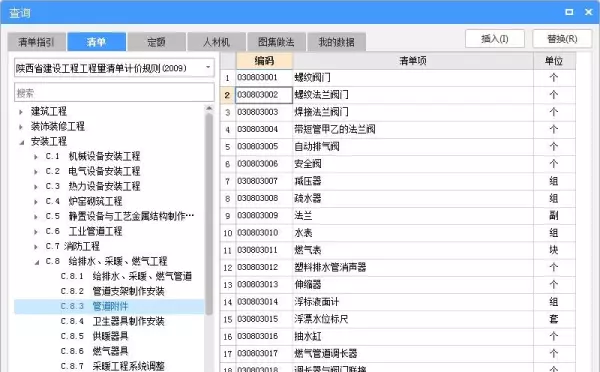The width and height of the screenshot is (600, 372).
Task: Maximize the 查询 dialog window
Action: tap(569, 12)
